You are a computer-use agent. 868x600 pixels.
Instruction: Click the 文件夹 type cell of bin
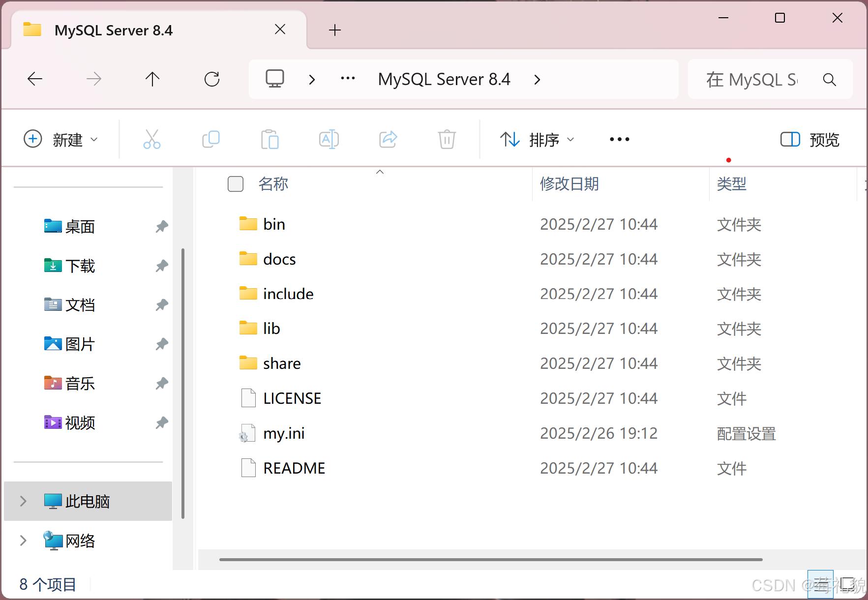click(739, 225)
